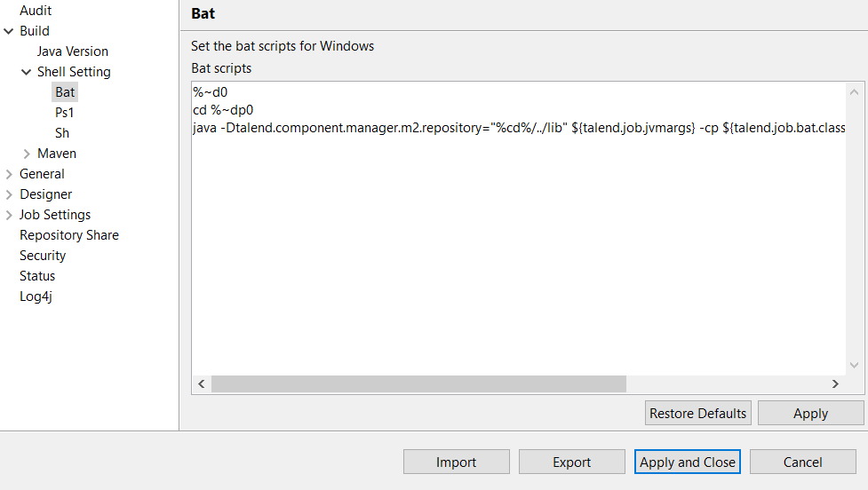Screen dimensions: 868x490
Task: Select Java Version in tree
Action: point(72,51)
